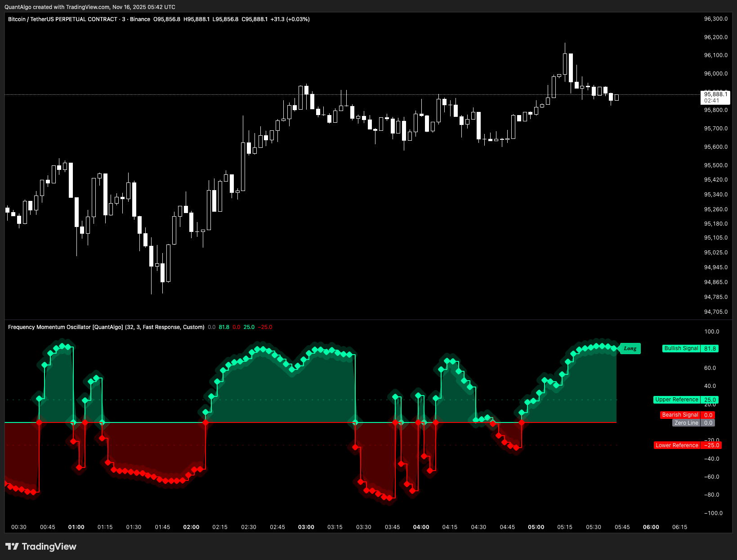Click the Zero Line 0.0 label
Viewport: 737px width, 560px height.
pos(694,423)
